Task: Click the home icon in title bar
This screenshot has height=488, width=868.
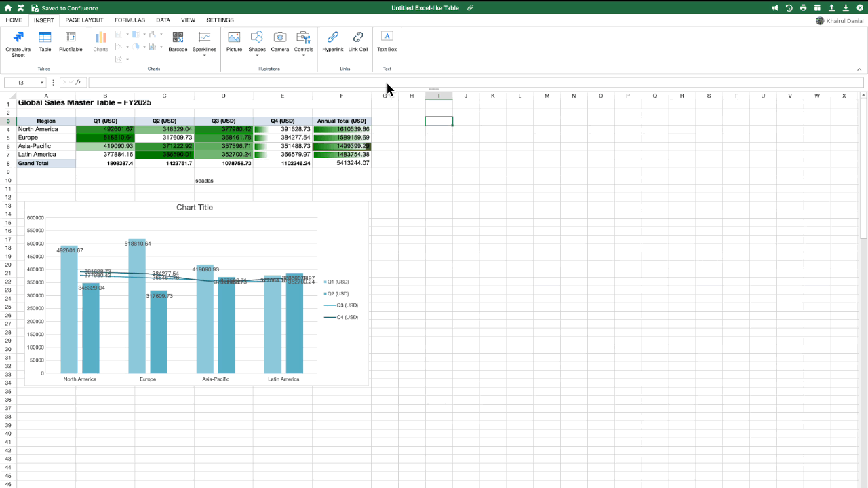Action: tap(8, 8)
